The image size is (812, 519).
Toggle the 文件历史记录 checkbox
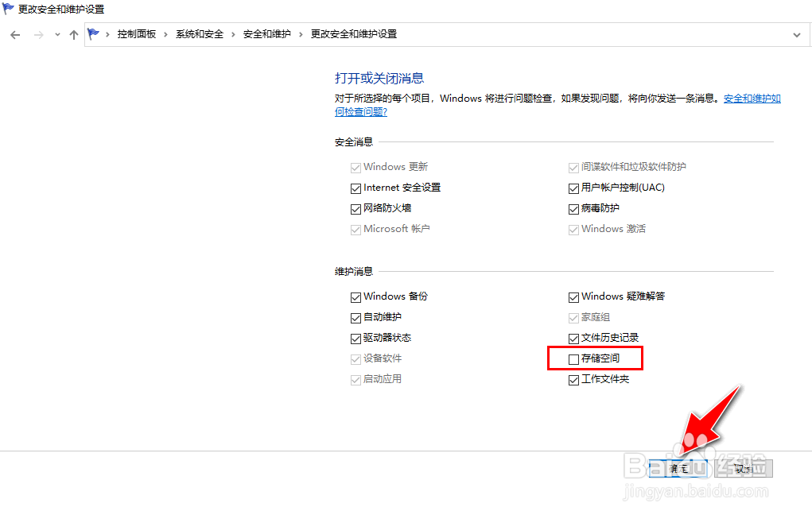pos(573,339)
